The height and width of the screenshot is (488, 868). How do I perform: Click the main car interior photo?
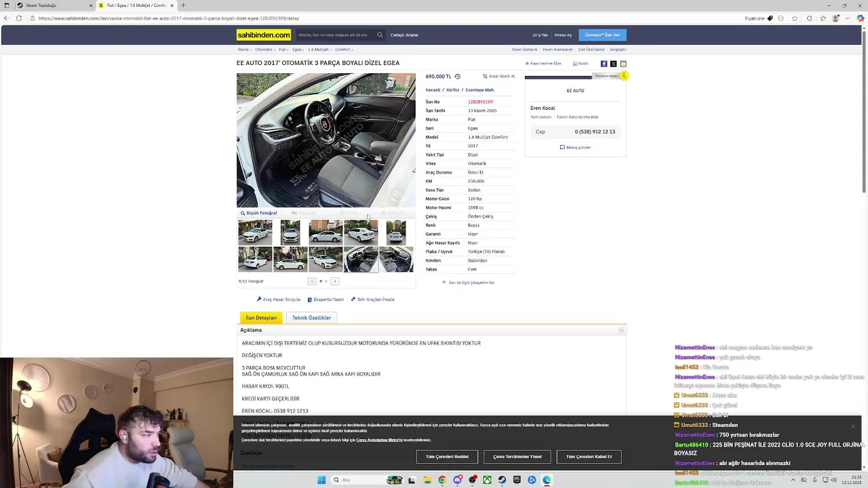(x=326, y=140)
